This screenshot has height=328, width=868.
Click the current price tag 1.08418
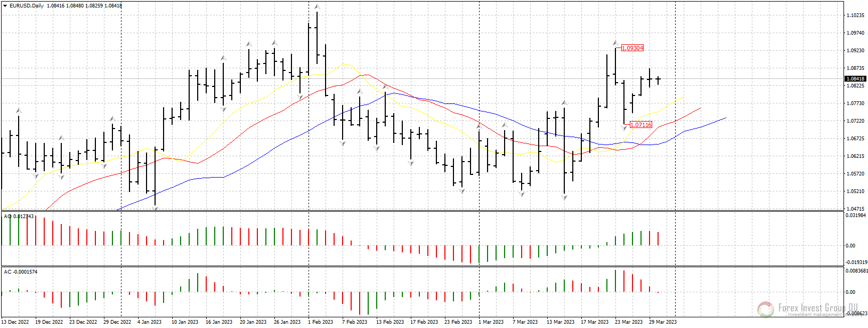pyautogui.click(x=855, y=79)
